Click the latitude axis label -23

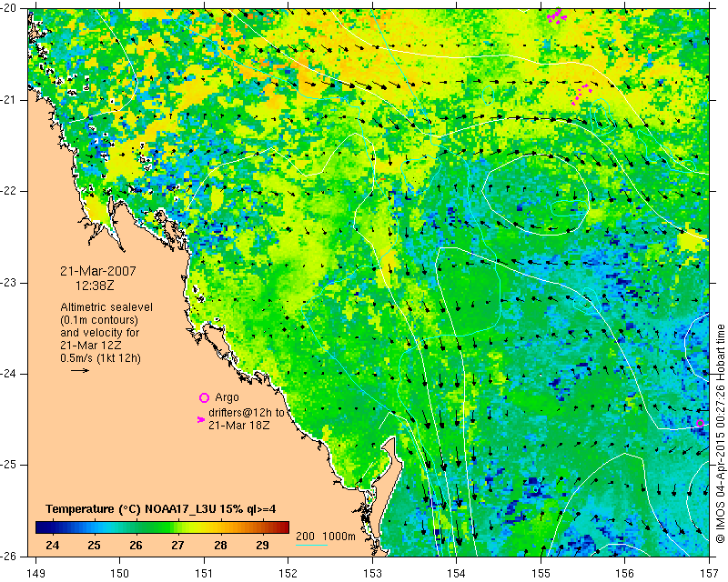[9, 283]
